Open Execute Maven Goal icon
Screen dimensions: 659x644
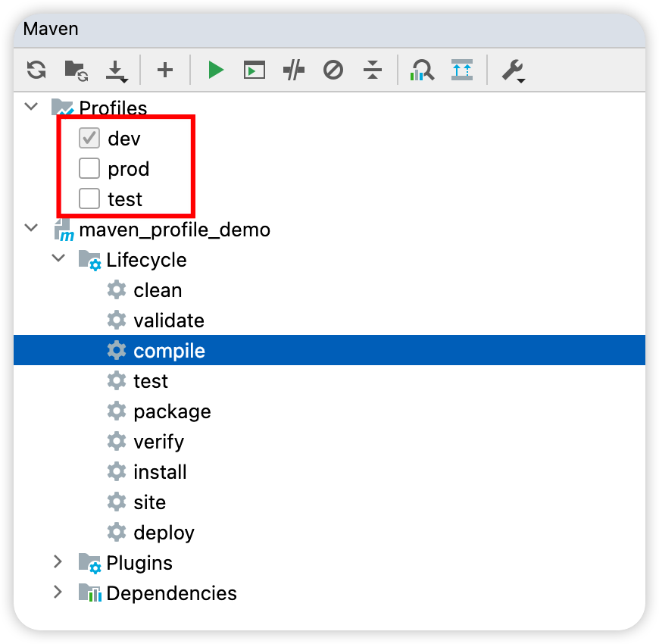pyautogui.click(x=255, y=70)
